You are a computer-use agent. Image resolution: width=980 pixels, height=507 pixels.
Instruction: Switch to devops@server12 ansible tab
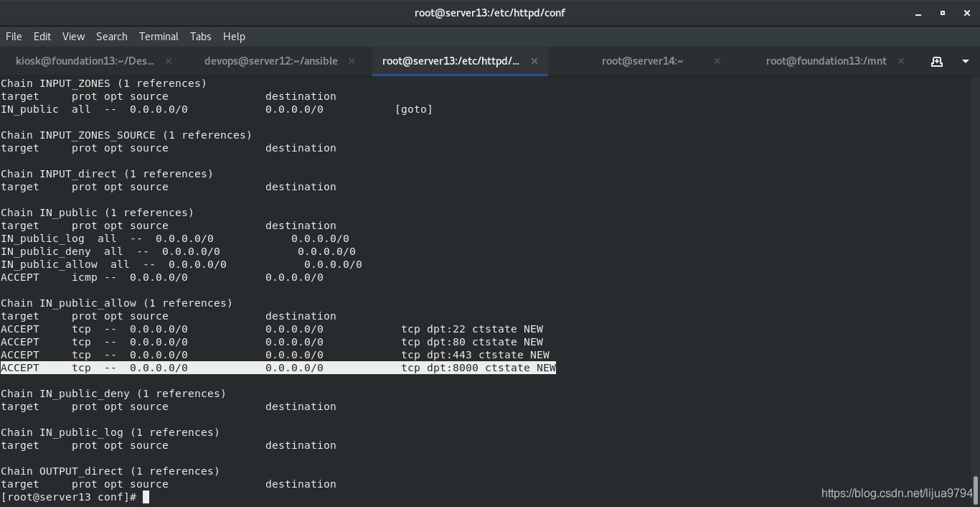click(x=270, y=61)
